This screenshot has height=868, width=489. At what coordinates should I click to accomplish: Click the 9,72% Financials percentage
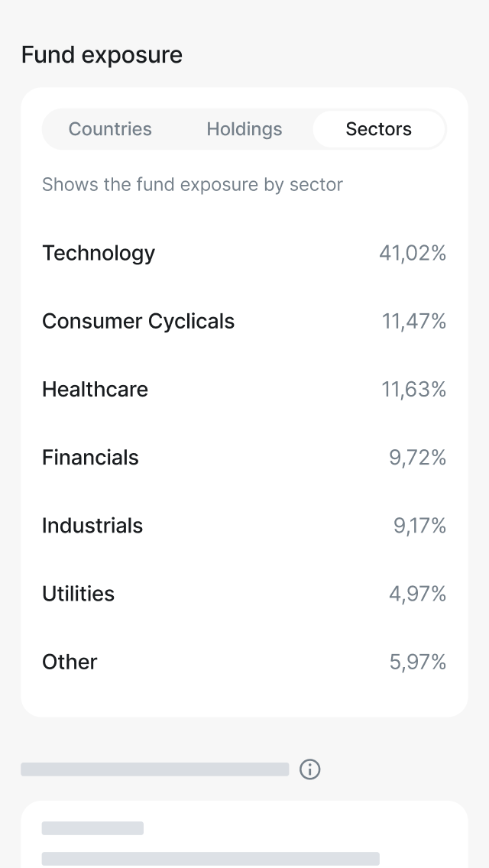click(x=417, y=457)
